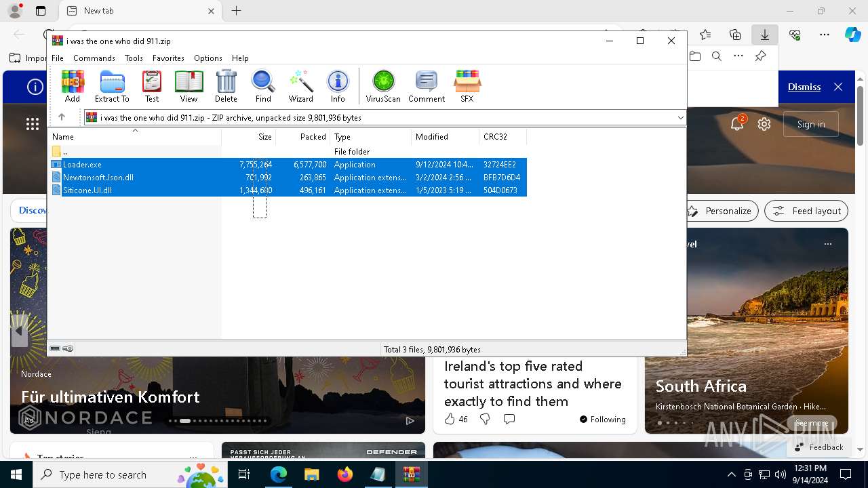Open the Find tool
Image resolution: width=868 pixels, height=488 pixels.
click(x=263, y=86)
